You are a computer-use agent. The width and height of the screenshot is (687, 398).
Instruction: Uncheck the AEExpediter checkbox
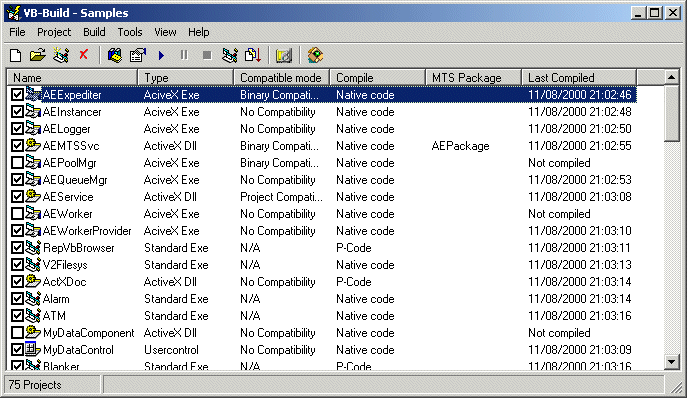(17, 95)
